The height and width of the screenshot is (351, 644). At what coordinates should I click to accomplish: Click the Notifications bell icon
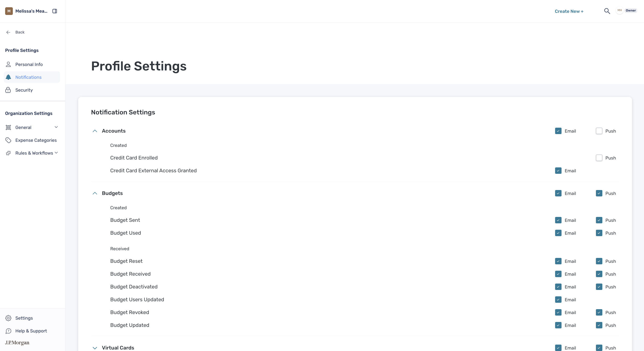point(8,77)
